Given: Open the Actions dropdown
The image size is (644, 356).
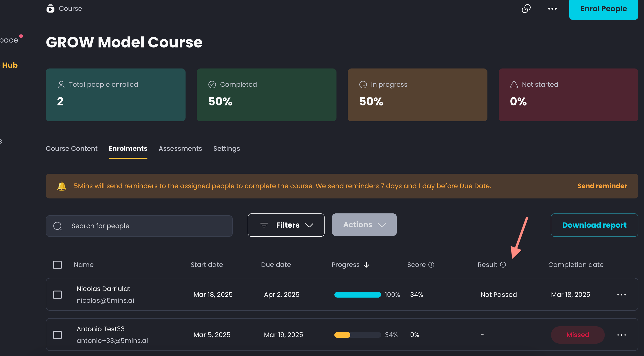Looking at the screenshot, I should [x=364, y=224].
